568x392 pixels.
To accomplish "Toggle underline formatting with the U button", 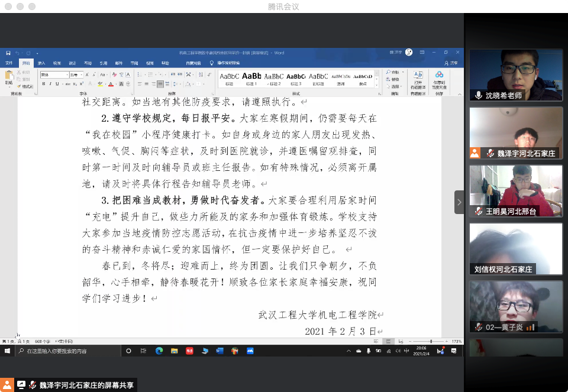I will 56,85.
